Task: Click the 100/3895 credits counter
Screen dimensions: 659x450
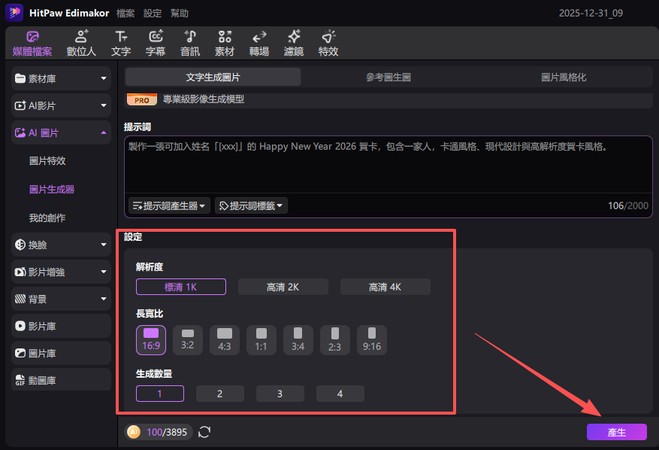Action: click(x=167, y=432)
